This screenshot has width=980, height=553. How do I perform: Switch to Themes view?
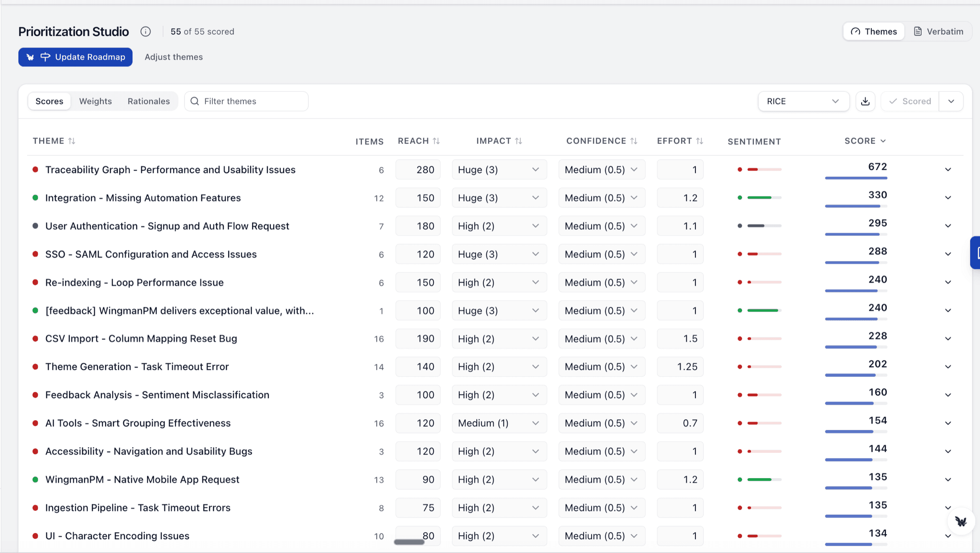click(x=874, y=32)
